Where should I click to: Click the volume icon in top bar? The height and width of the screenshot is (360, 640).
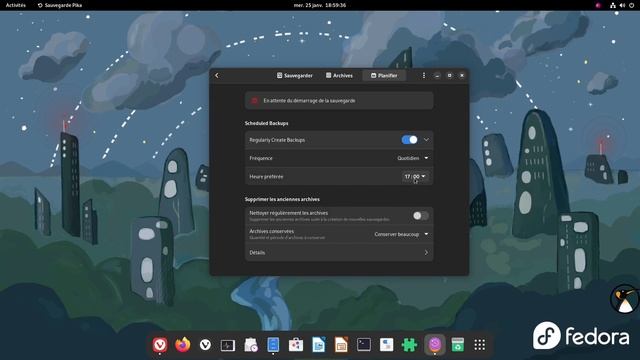622,5
